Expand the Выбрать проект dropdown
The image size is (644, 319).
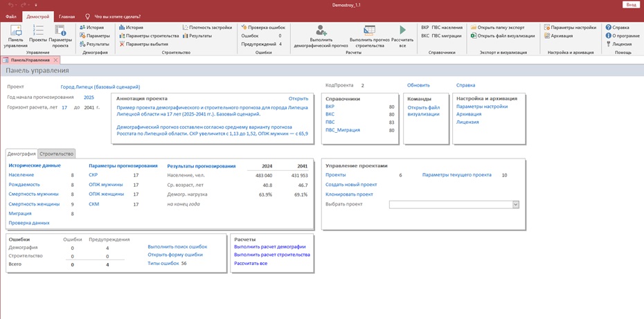click(x=515, y=205)
